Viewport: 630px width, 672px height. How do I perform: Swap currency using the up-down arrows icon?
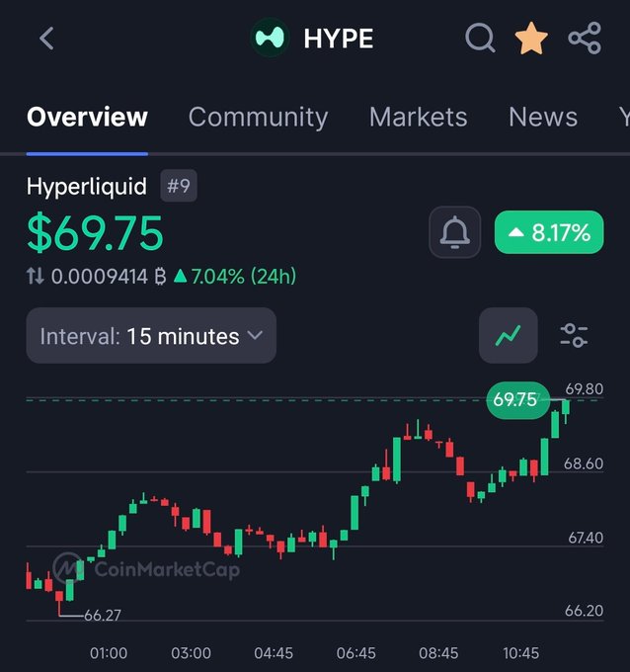pyautogui.click(x=36, y=276)
